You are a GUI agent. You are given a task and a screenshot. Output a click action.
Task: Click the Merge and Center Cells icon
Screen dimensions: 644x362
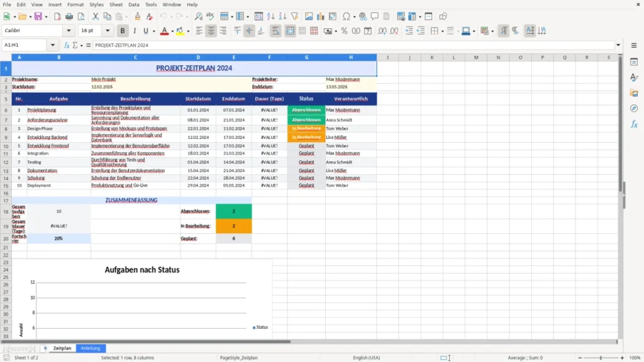(290, 31)
